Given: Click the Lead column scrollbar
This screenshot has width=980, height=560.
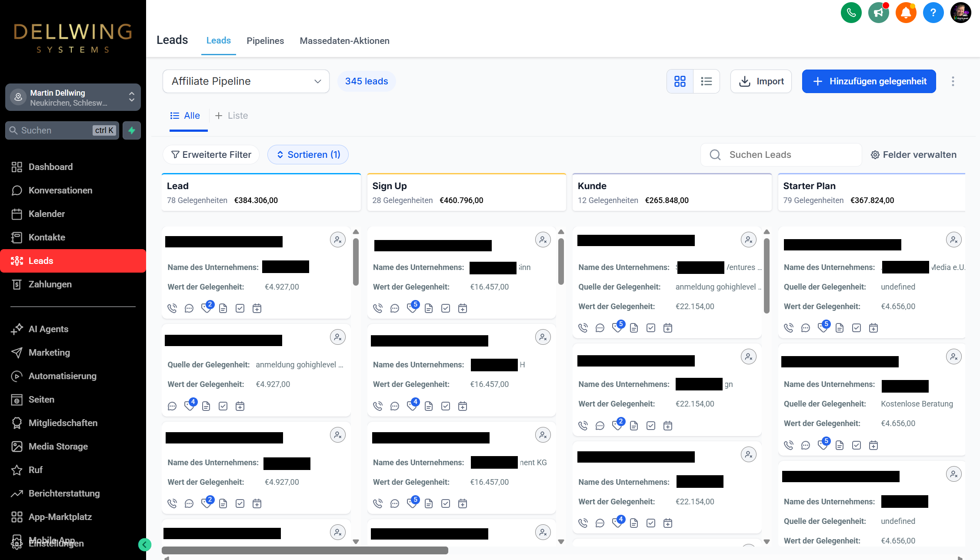Looking at the screenshot, I should (356, 262).
